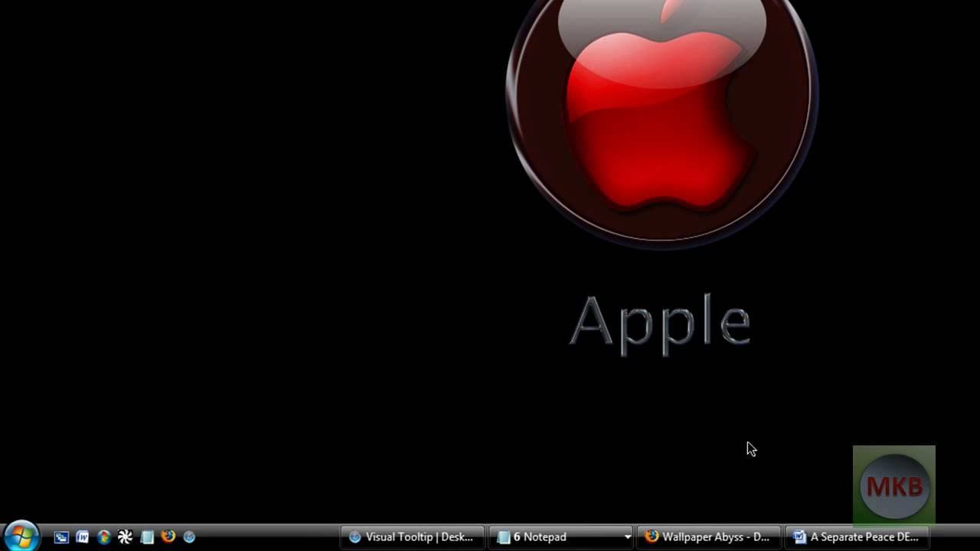
Task: Launch Microsoft Word from Quick Launch
Action: (x=83, y=537)
